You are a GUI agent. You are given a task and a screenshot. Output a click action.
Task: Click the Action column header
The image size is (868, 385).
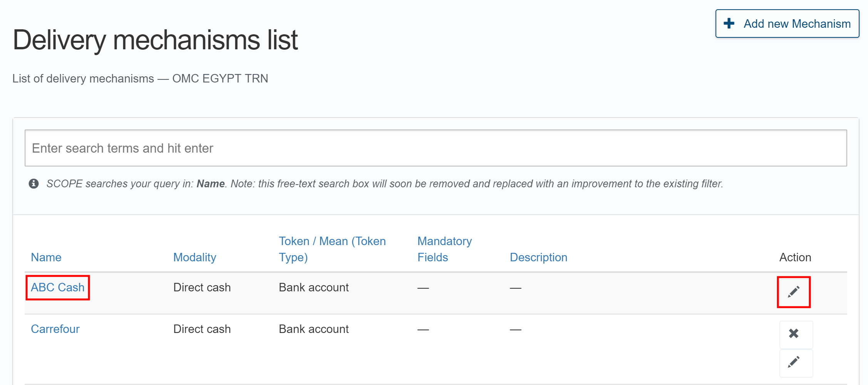click(795, 257)
